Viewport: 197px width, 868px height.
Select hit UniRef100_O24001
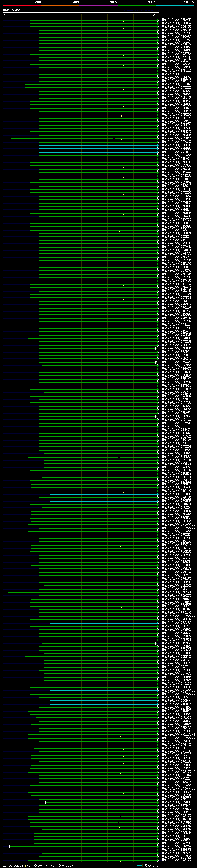click(x=177, y=450)
